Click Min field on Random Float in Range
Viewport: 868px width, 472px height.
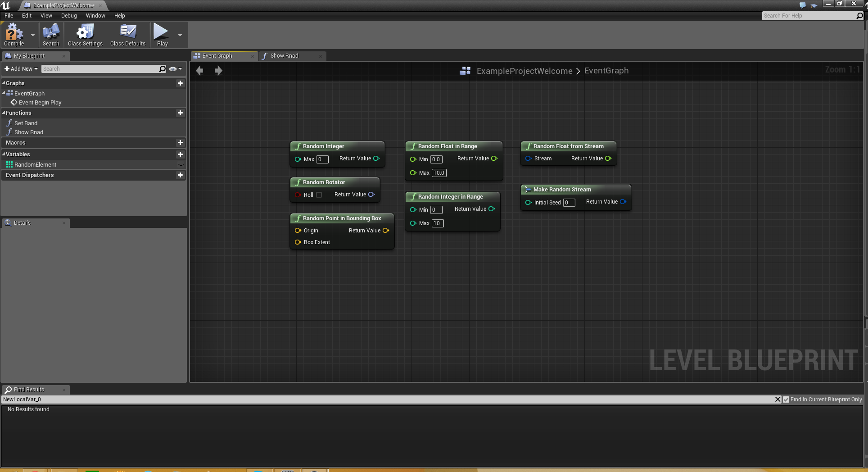point(436,159)
